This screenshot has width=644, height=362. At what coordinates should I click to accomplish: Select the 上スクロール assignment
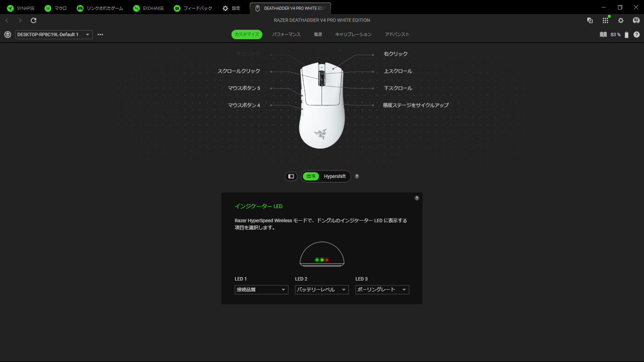pos(397,71)
